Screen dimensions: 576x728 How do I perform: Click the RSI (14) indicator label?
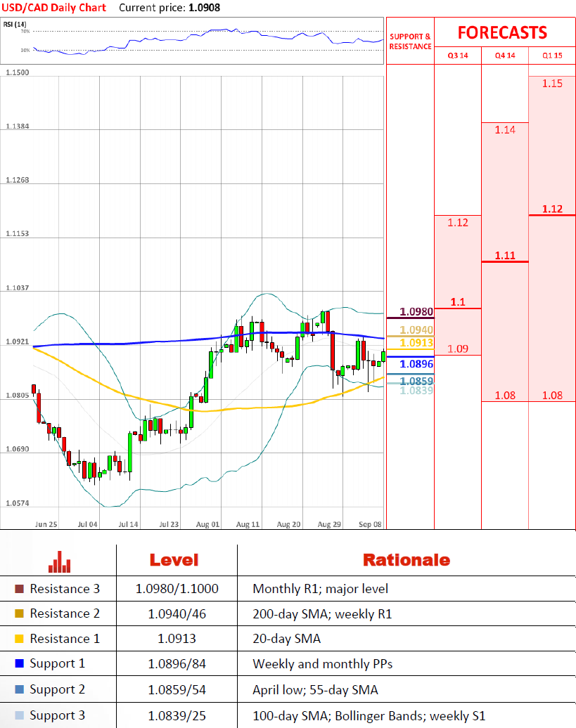(15, 24)
